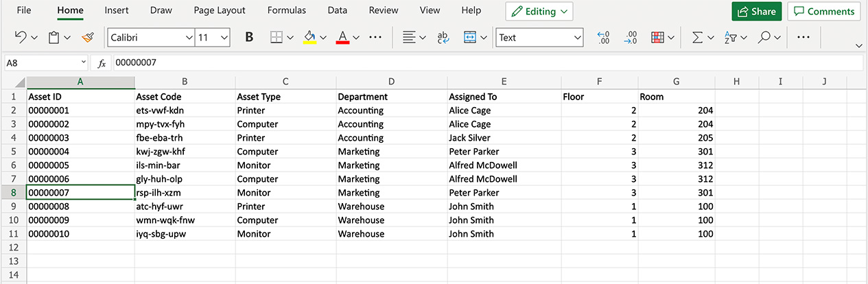Select the Format Painter brush icon
Image resolution: width=868 pixels, height=284 pixels.
[x=88, y=38]
